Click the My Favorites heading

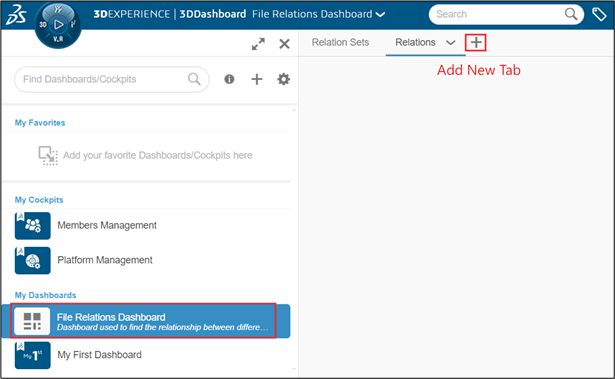tap(40, 123)
